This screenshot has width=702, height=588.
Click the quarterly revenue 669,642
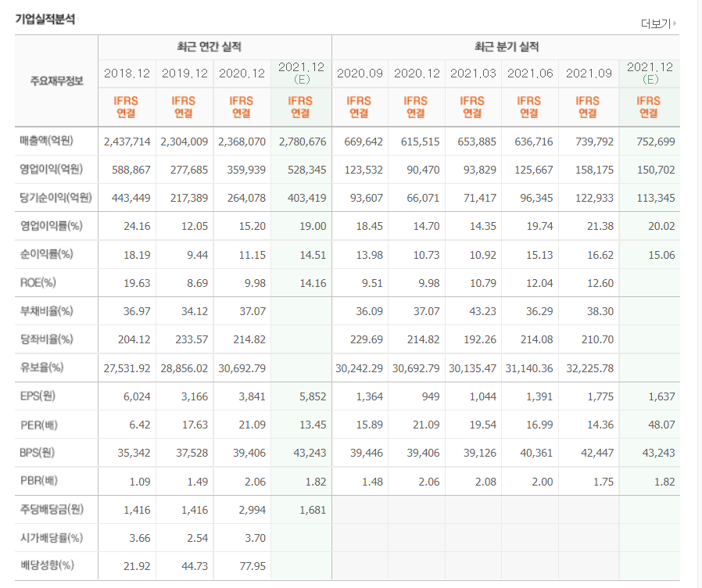tap(364, 142)
